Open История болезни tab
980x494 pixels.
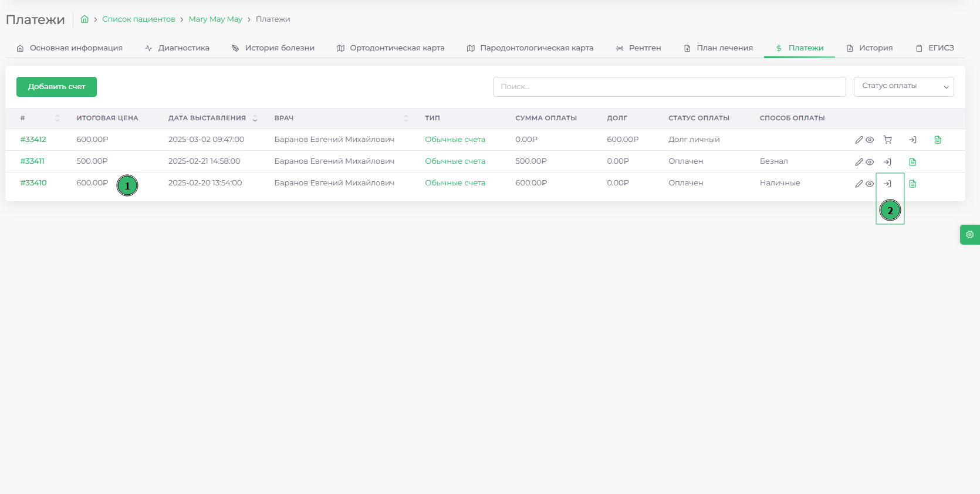coord(273,48)
